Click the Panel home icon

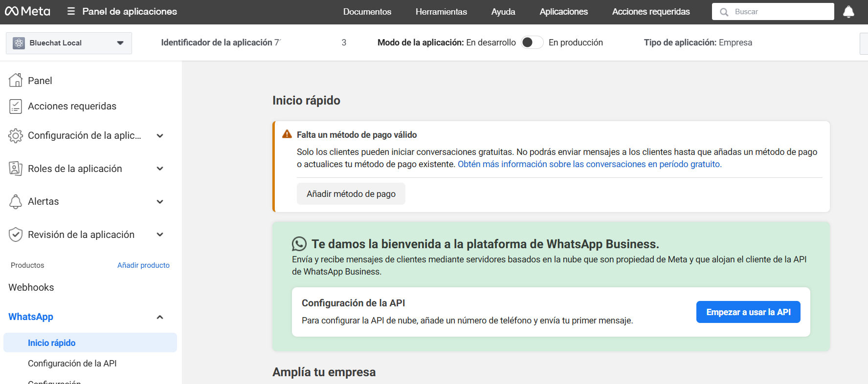(16, 80)
